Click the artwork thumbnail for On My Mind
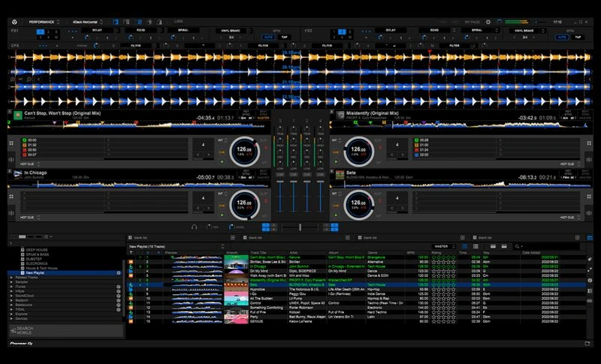 point(236,271)
